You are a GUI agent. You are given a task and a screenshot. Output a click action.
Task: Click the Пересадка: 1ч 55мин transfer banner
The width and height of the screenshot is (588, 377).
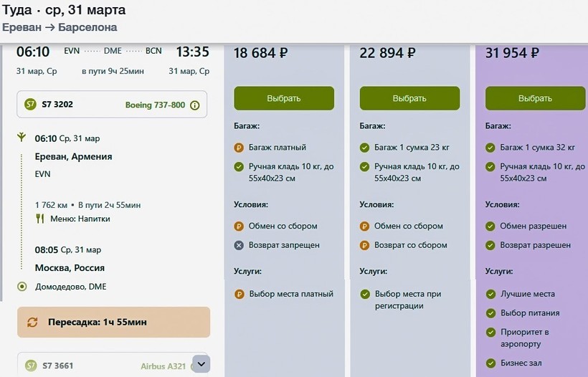click(113, 323)
